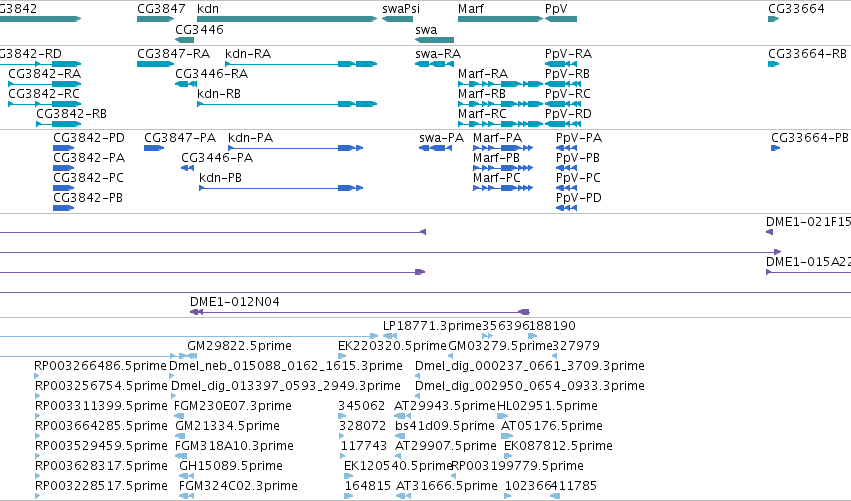The image size is (851, 501).
Task: Click the PpV-PA protein label
Action: point(579,138)
